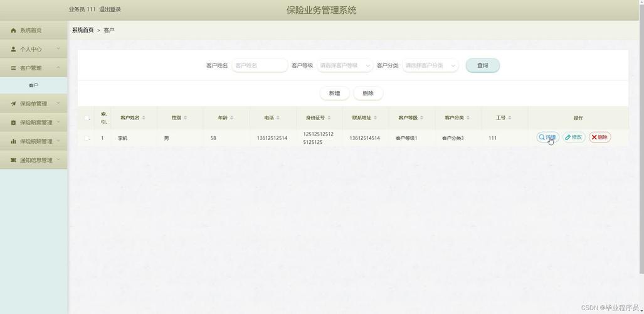Click the home icon beside 系统首页

[14, 30]
